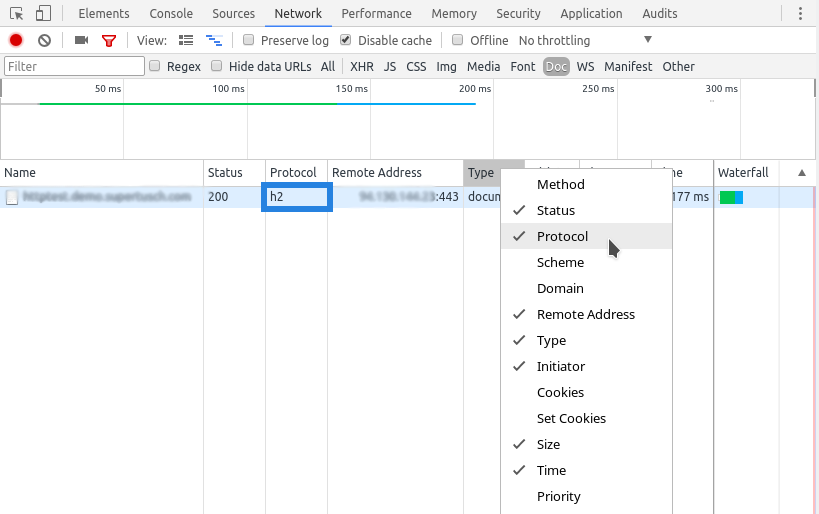
Task: Click the capture screenshots camera icon
Action: click(x=81, y=40)
